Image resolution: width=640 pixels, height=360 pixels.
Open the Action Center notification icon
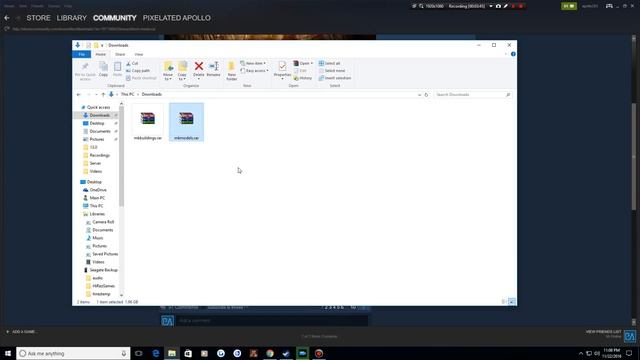point(629,353)
